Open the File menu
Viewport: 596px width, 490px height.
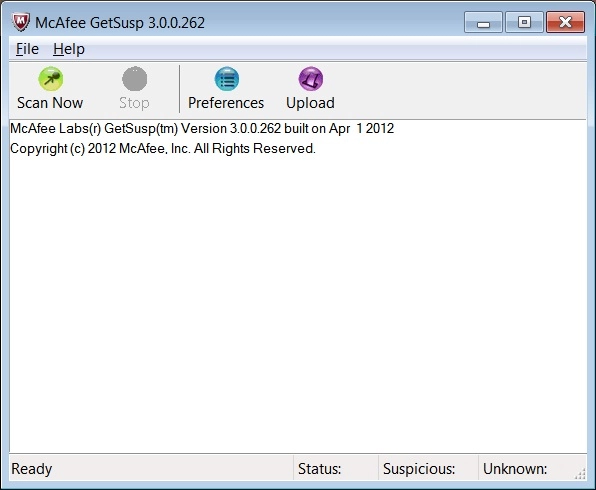coord(27,49)
